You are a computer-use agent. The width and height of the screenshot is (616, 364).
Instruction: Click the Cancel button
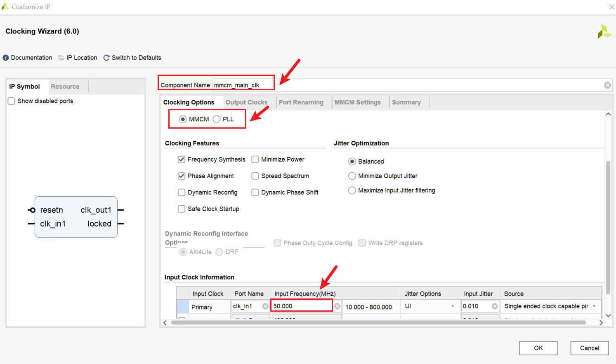[590, 348]
